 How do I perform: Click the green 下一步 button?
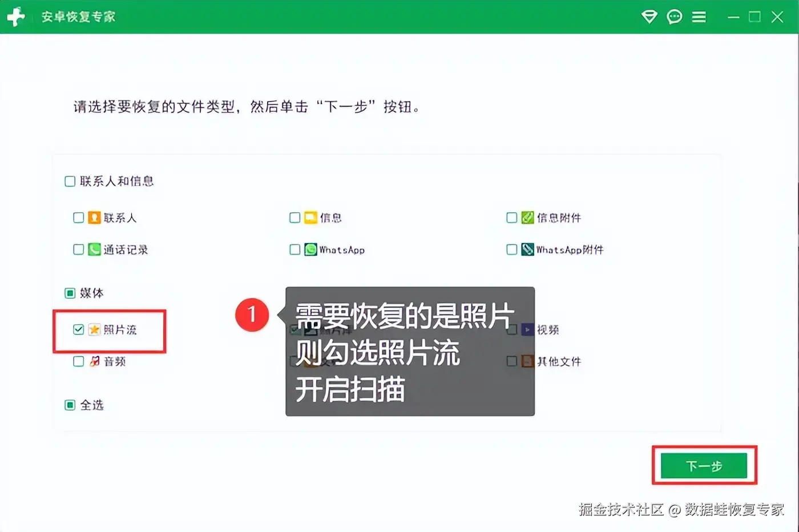tap(704, 466)
